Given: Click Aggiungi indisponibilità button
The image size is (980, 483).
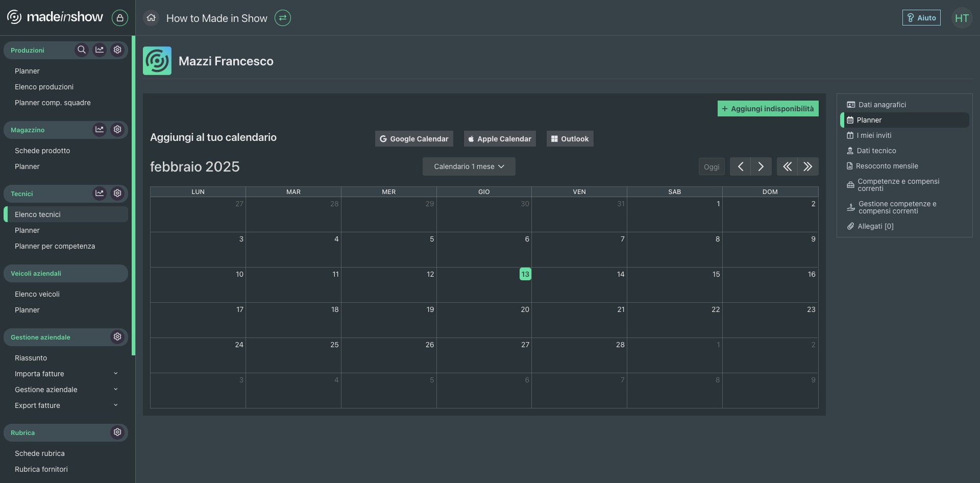Looking at the screenshot, I should [768, 109].
